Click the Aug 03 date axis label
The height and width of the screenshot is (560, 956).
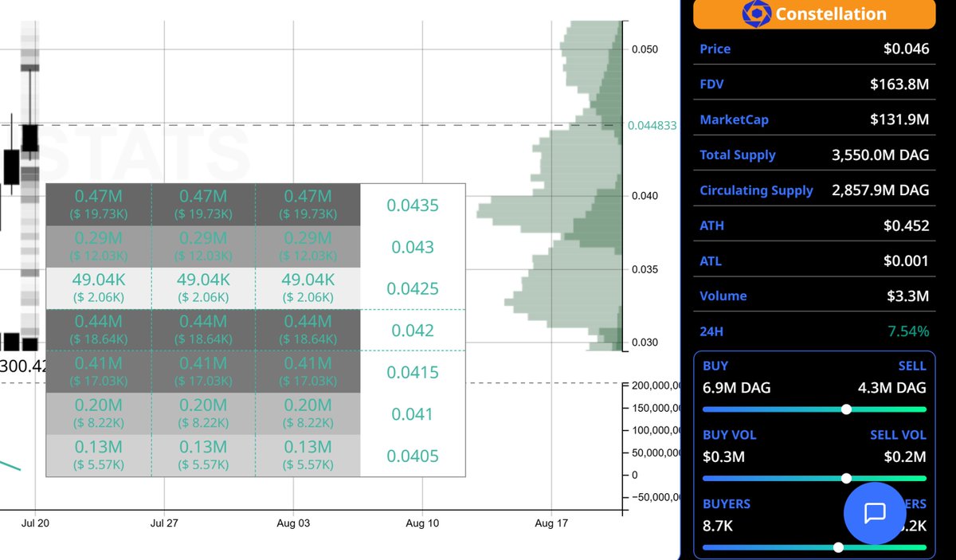[x=293, y=523]
